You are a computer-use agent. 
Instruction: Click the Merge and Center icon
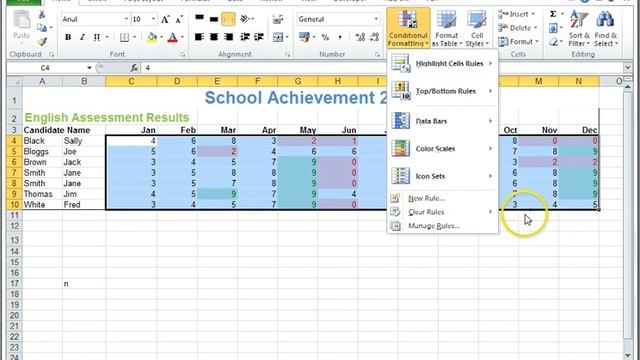point(278,37)
